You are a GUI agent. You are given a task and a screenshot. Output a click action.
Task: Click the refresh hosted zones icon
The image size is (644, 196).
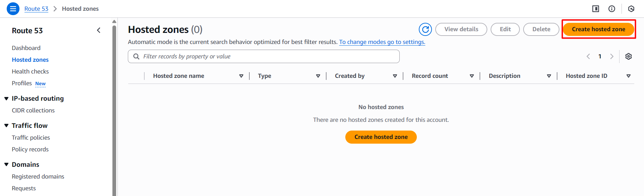click(x=425, y=30)
